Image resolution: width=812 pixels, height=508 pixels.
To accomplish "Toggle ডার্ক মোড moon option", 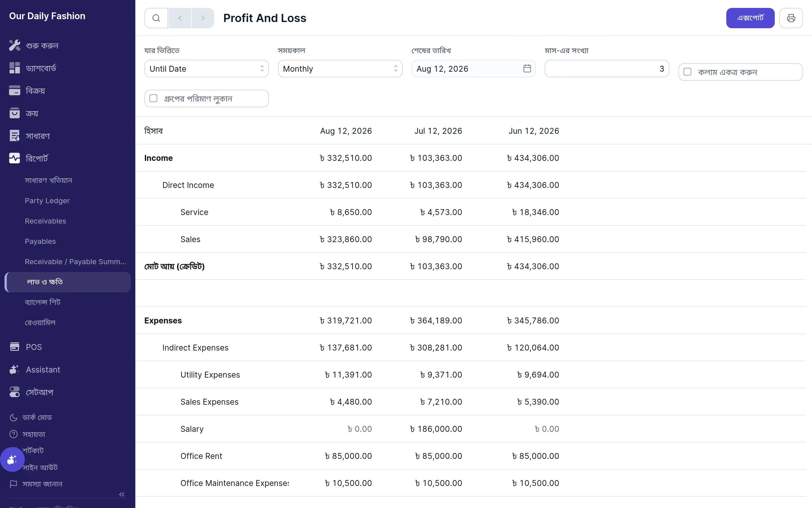I will coord(31,417).
